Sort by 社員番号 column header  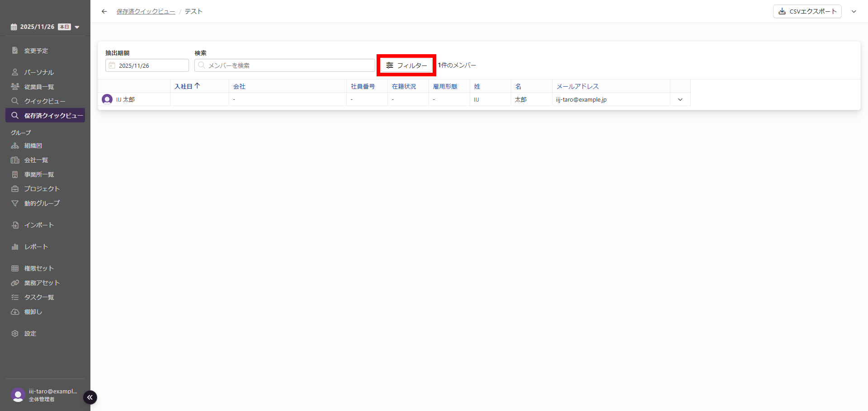pos(363,86)
